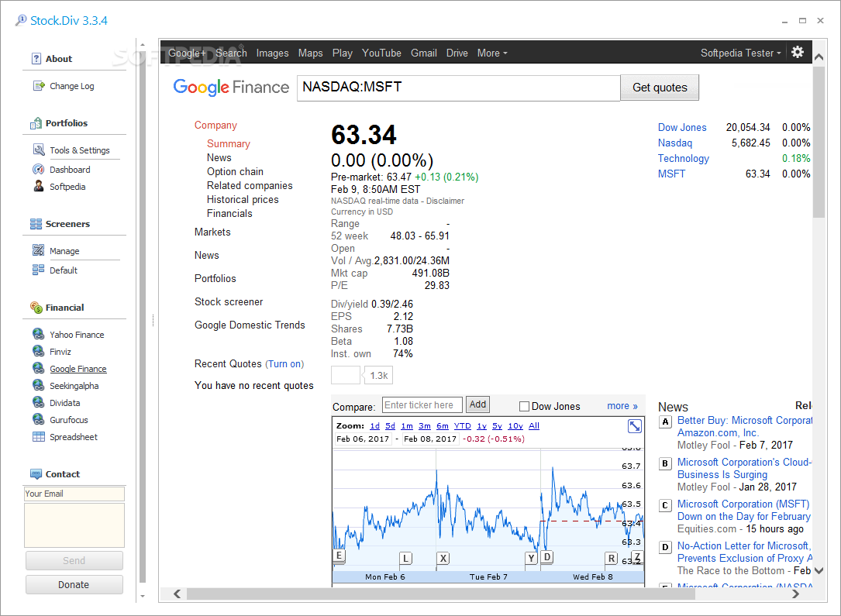Open the About section icon
Screen dimensions: 841x616
[x=36, y=58]
